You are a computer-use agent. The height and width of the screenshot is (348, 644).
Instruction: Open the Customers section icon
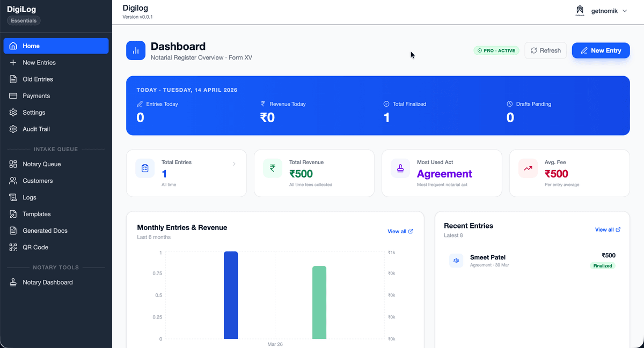(12, 181)
